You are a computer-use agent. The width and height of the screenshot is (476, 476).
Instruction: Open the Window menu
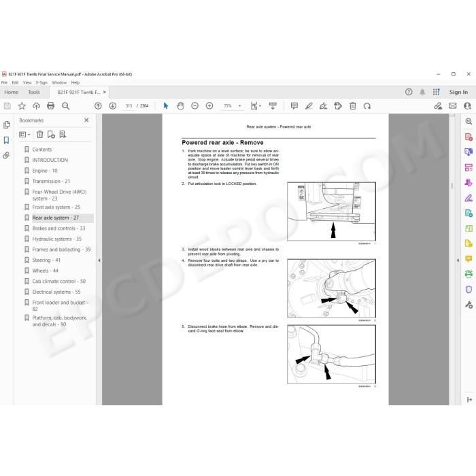[59, 82]
